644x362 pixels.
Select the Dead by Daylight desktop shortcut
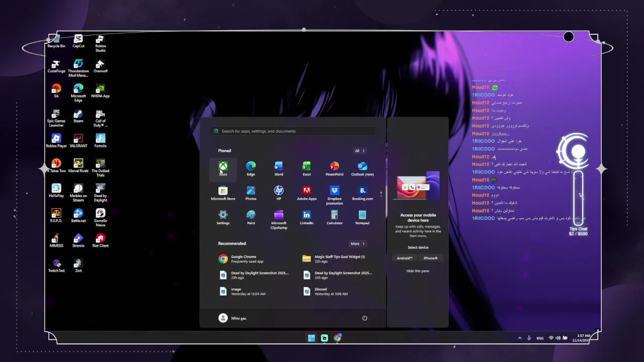pyautogui.click(x=101, y=194)
